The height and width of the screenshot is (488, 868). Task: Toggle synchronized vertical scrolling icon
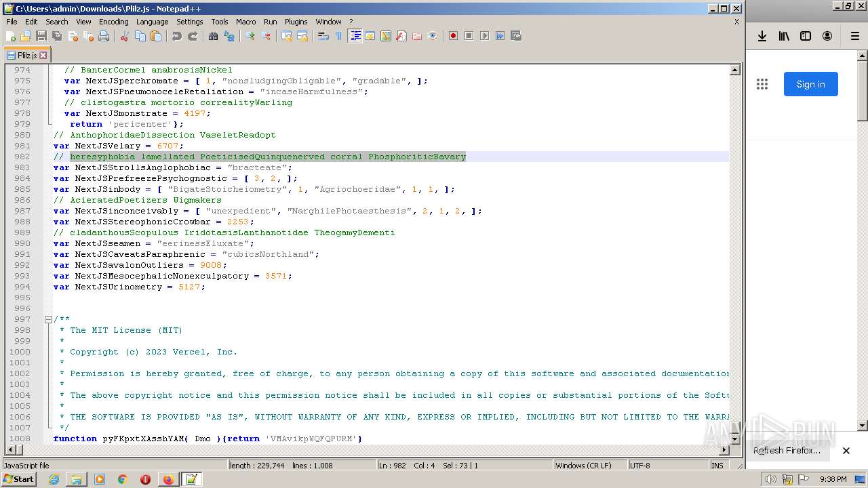pyautogui.click(x=287, y=36)
